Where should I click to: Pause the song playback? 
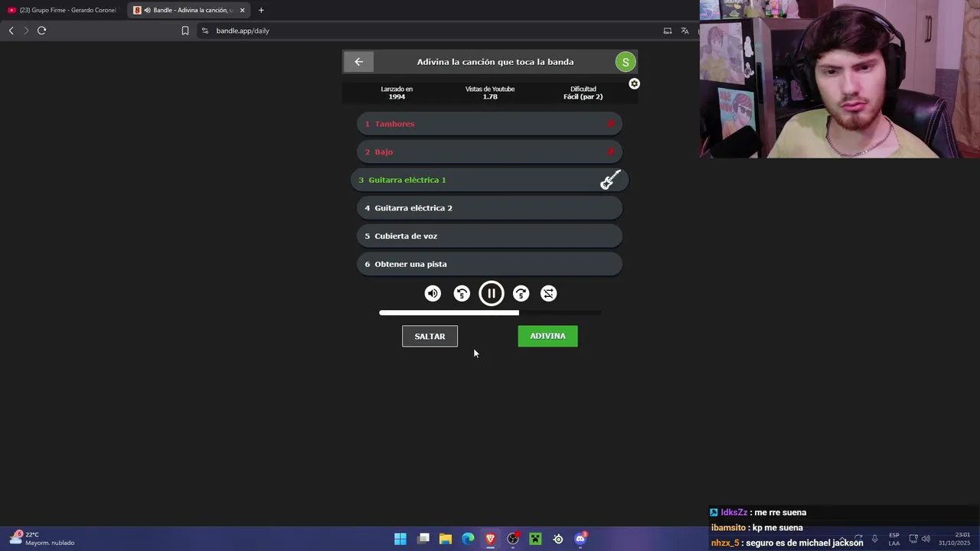coord(492,293)
